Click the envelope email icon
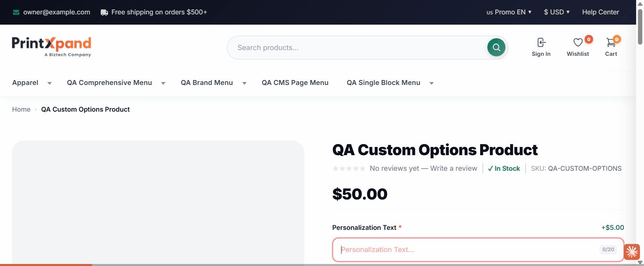This screenshot has width=644, height=266. (16, 12)
